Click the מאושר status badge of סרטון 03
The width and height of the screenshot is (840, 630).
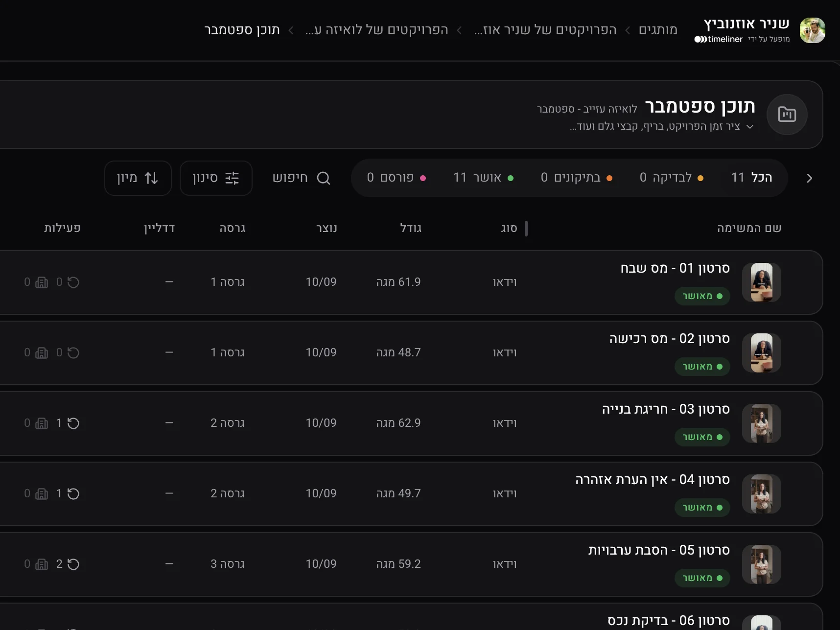[702, 437]
